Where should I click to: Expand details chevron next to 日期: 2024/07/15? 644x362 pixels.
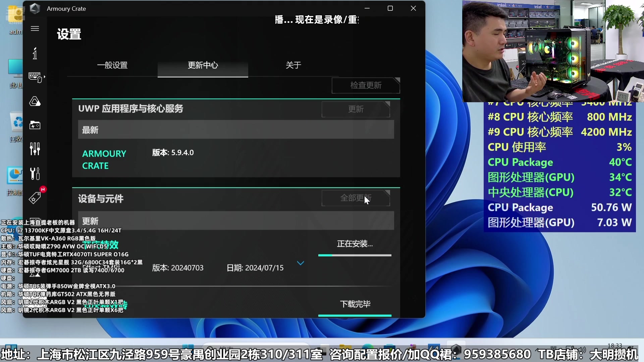coord(301,263)
